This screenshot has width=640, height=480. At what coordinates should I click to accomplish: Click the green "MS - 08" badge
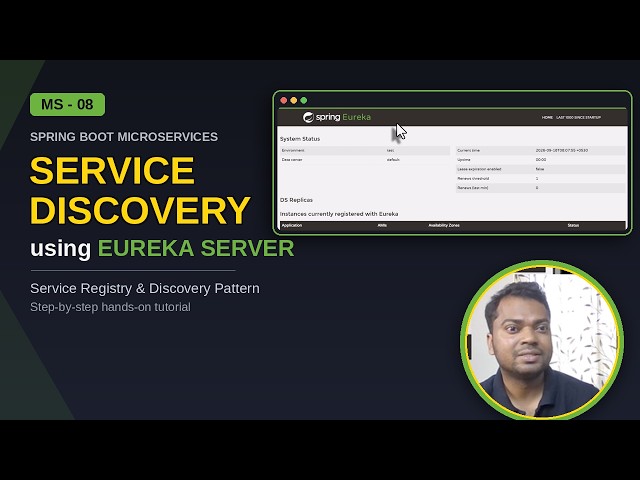[x=67, y=104]
